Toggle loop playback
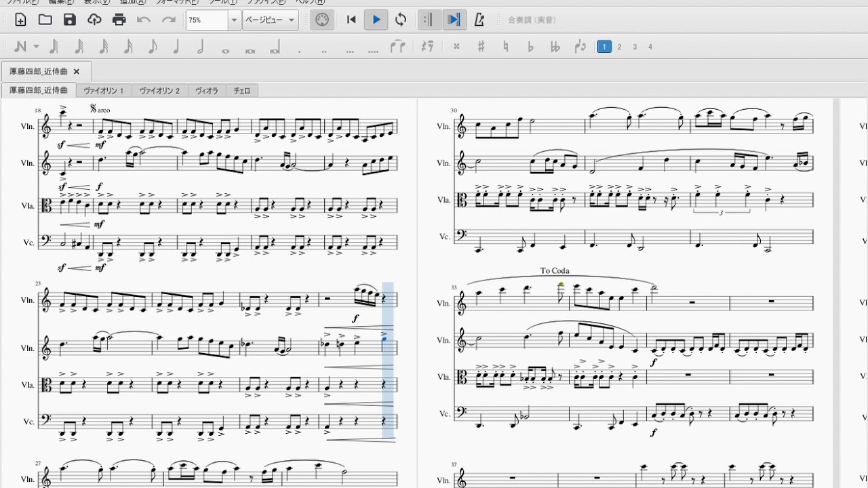This screenshot has height=488, width=868. tap(401, 20)
